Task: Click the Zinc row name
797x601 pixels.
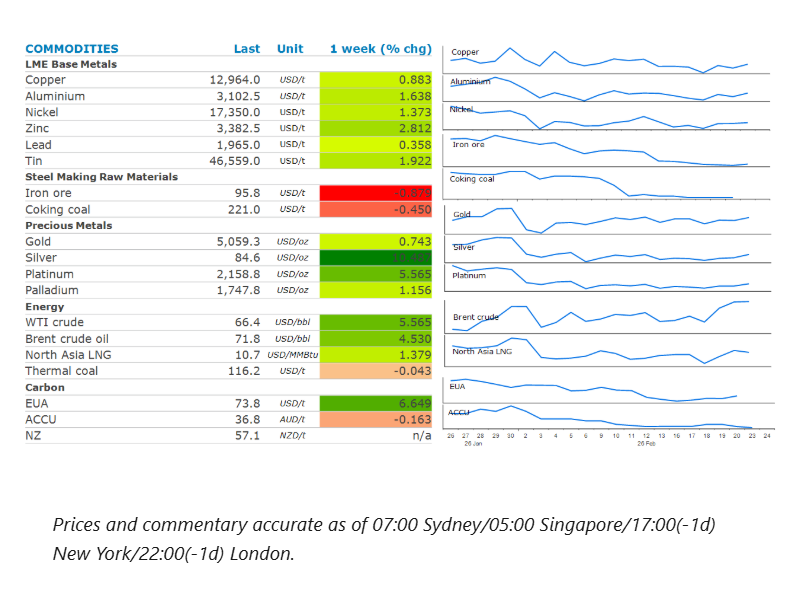Action: [x=37, y=128]
